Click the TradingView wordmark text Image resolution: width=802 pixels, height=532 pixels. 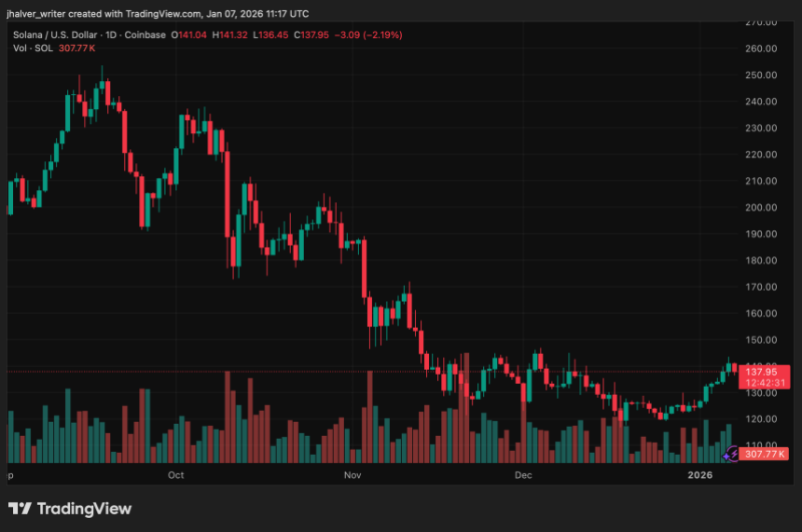(x=84, y=509)
